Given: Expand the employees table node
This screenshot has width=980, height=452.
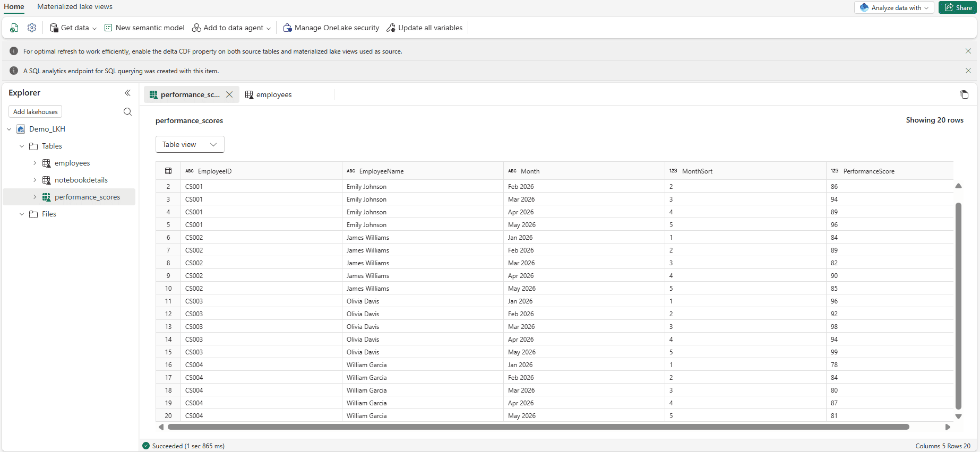Looking at the screenshot, I should pyautogui.click(x=35, y=163).
